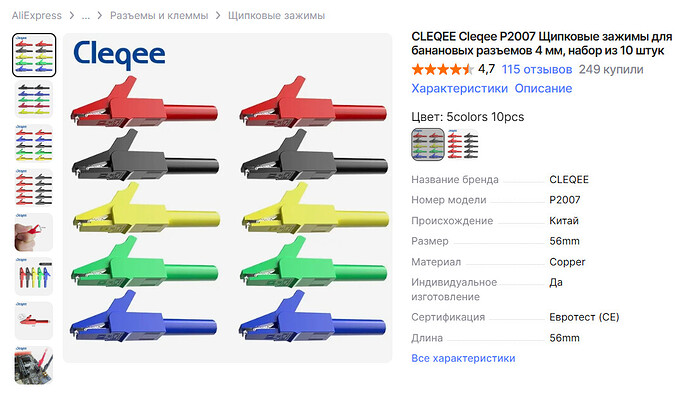Choose the 5colors 10pcs color option

tap(428, 144)
